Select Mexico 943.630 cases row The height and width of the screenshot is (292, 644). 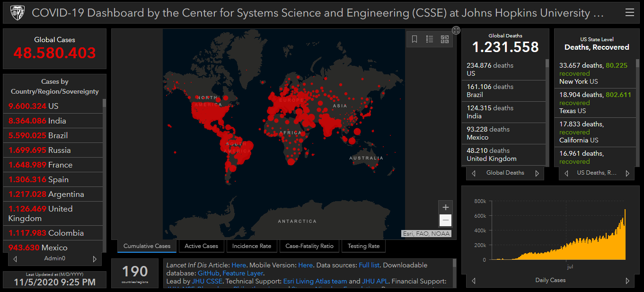pos(53,247)
